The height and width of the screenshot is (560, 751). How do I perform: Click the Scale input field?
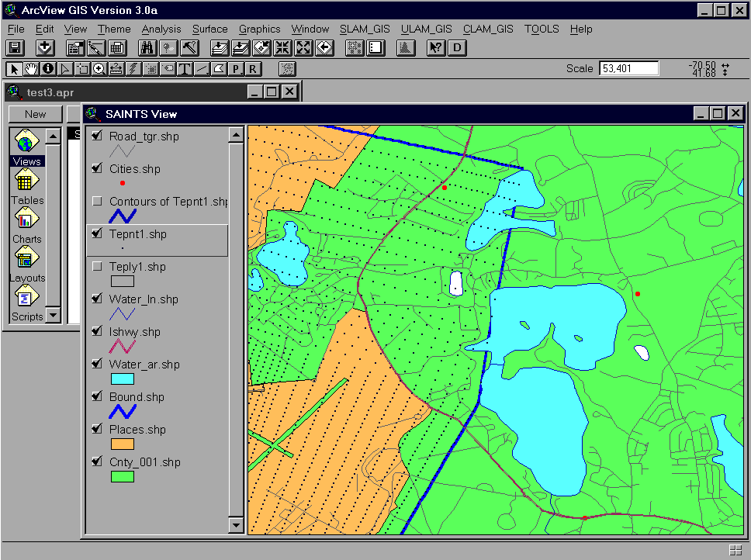click(629, 68)
